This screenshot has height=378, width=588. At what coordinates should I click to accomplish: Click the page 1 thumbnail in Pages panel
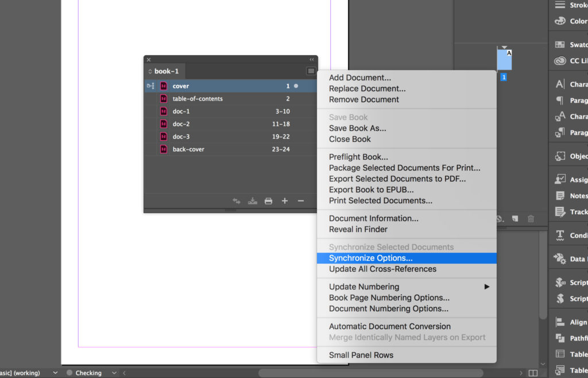[504, 60]
